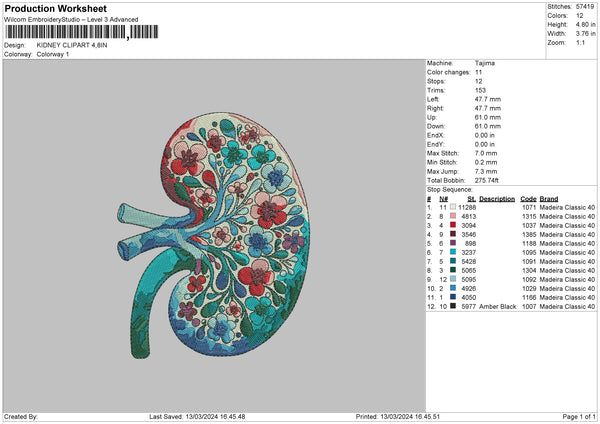Screen dimensions: 600x424
Task: Click the Total Bobbin value 275.74ft
Action: coord(487,180)
